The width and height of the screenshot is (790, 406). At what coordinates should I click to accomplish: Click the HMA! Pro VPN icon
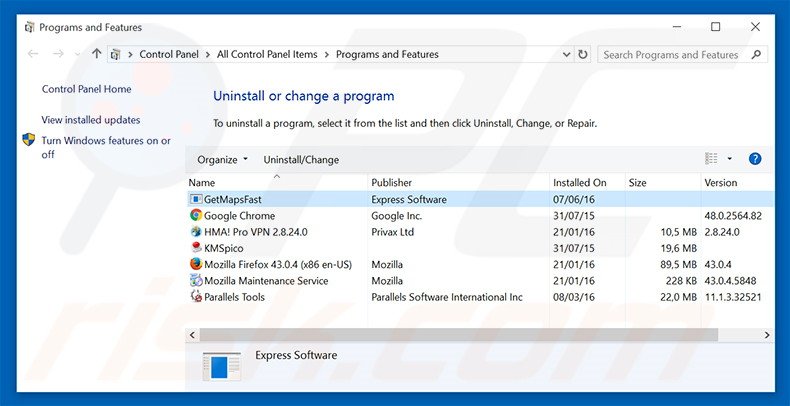(x=196, y=232)
